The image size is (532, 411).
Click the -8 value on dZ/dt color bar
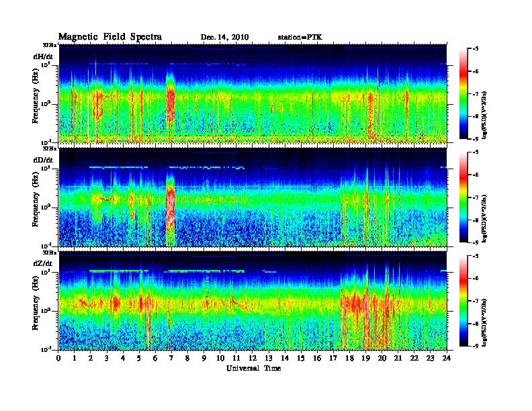coord(476,324)
